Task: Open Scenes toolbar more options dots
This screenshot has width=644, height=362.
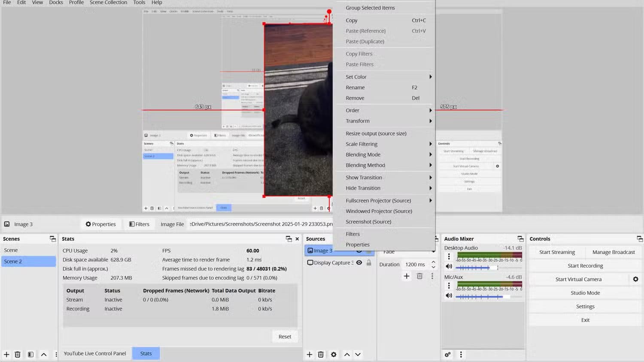Action: pyautogui.click(x=56, y=354)
